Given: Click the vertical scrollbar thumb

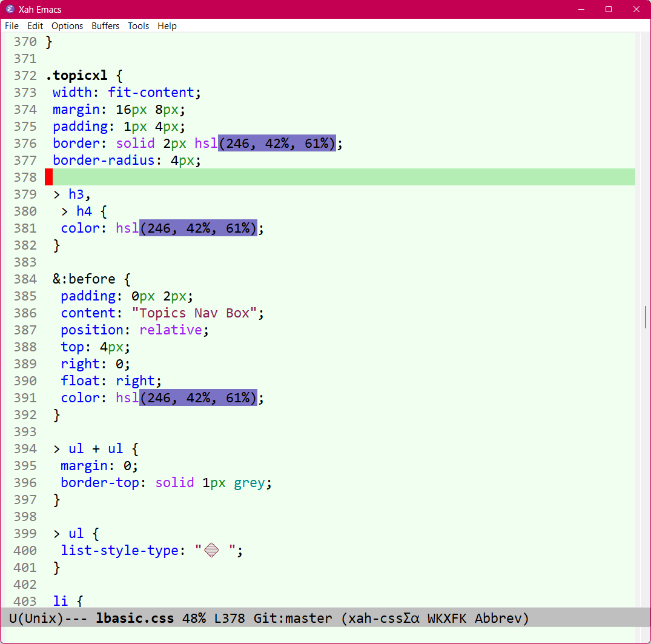Looking at the screenshot, I should (x=646, y=317).
